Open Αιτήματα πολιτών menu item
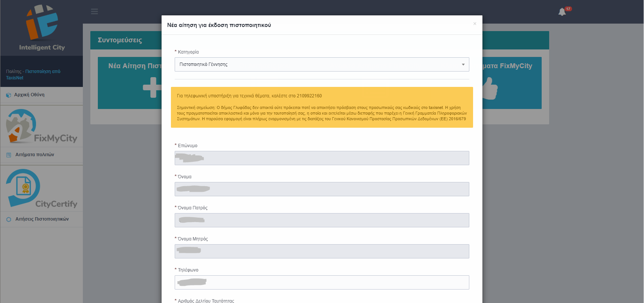 34,155
